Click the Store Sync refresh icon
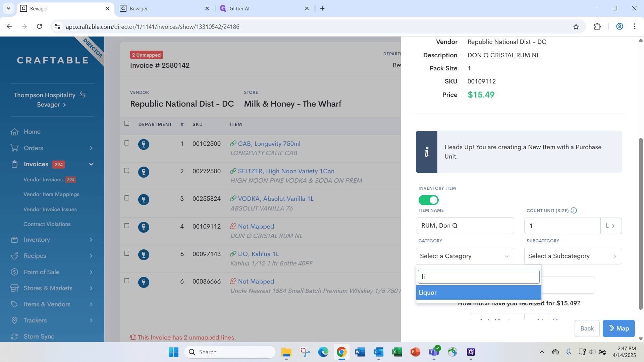The image size is (644, 362). pyautogui.click(x=14, y=337)
